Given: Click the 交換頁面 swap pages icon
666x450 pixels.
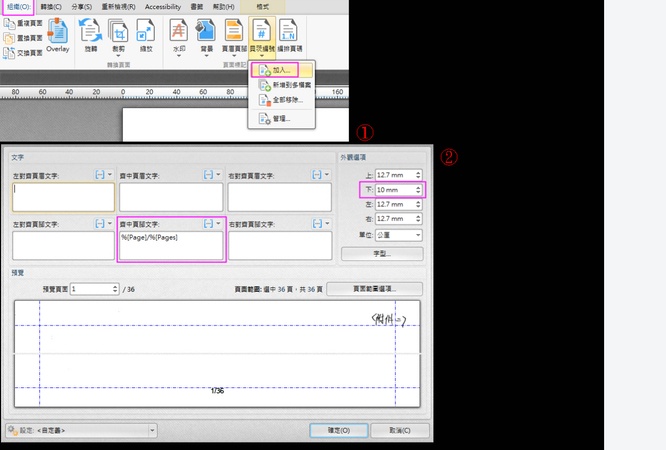Looking at the screenshot, I should 9,53.
